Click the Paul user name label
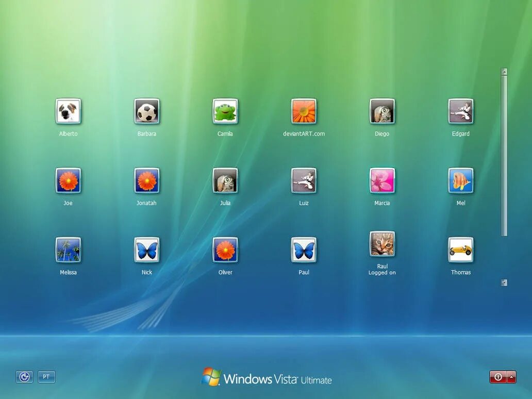This screenshot has height=399, width=532. [304, 272]
